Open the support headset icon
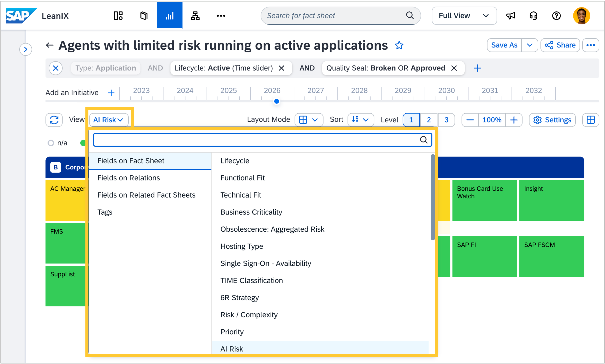The height and width of the screenshot is (364, 605). [x=533, y=16]
